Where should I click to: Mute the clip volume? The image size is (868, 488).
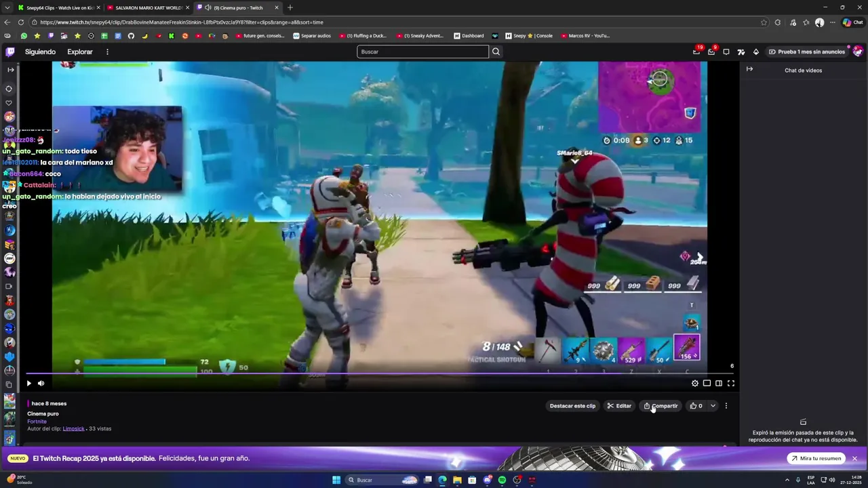point(41,383)
